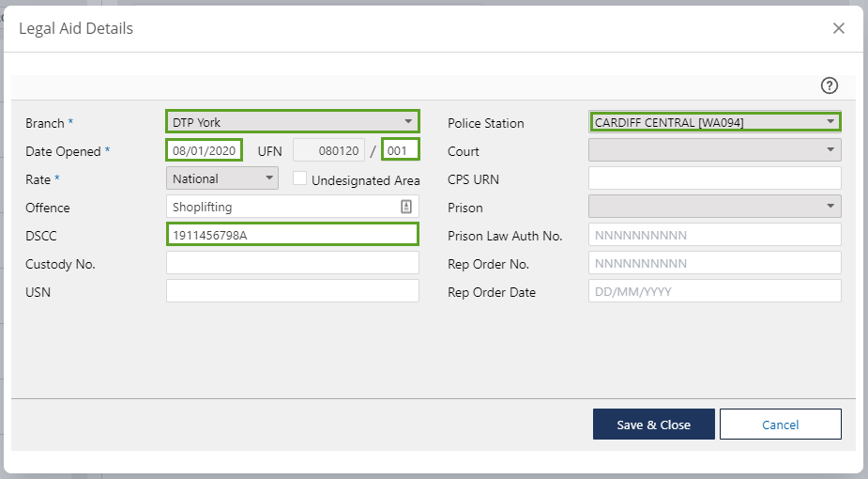Open the Rate dropdown showing National
This screenshot has height=479, width=868.
222,178
